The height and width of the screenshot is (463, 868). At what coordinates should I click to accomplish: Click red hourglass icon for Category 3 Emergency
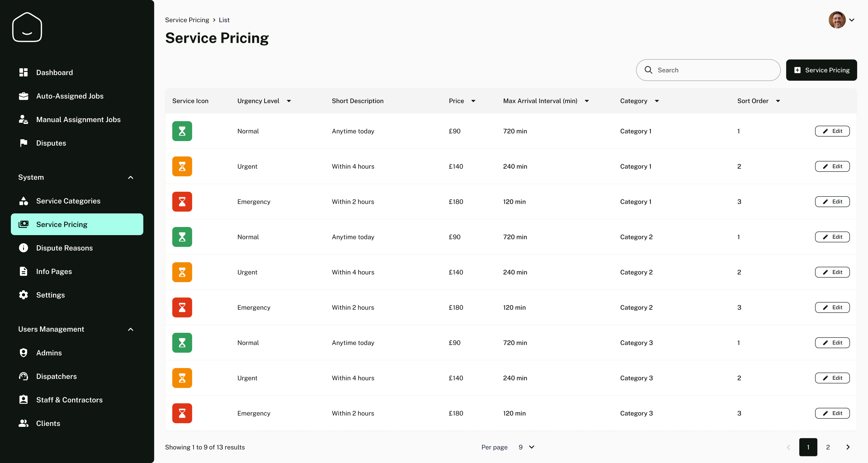point(182,413)
